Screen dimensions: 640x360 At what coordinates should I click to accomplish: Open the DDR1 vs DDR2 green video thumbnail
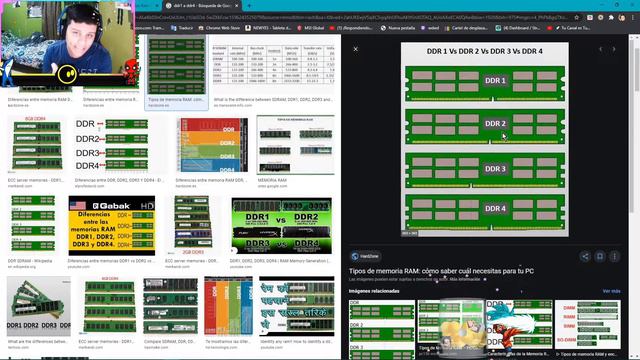coord(281,226)
